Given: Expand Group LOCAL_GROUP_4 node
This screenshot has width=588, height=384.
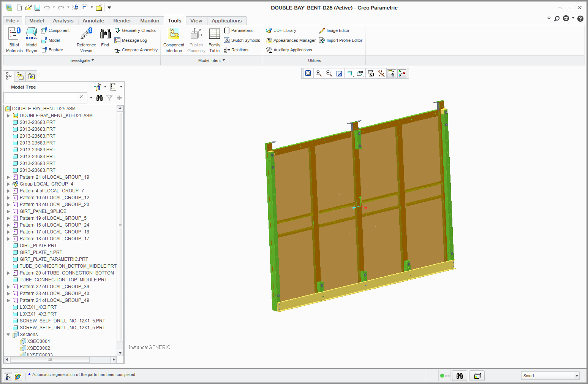Looking at the screenshot, I should [8, 184].
